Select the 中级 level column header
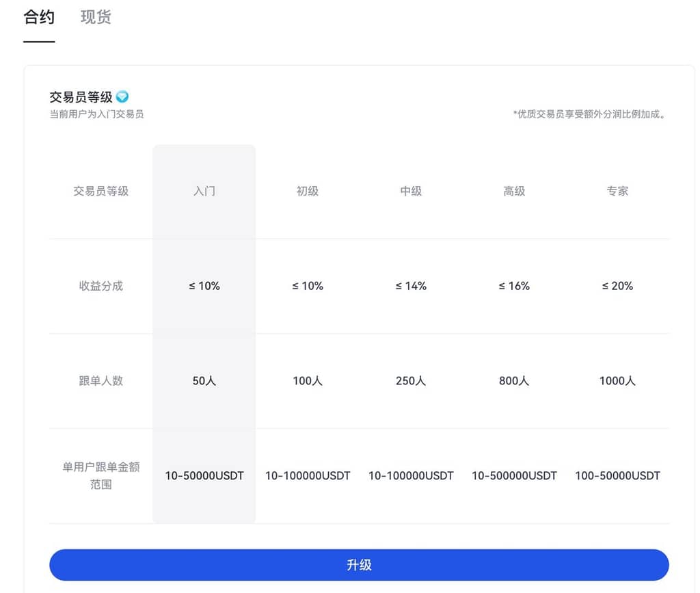The width and height of the screenshot is (700, 593). pos(411,191)
